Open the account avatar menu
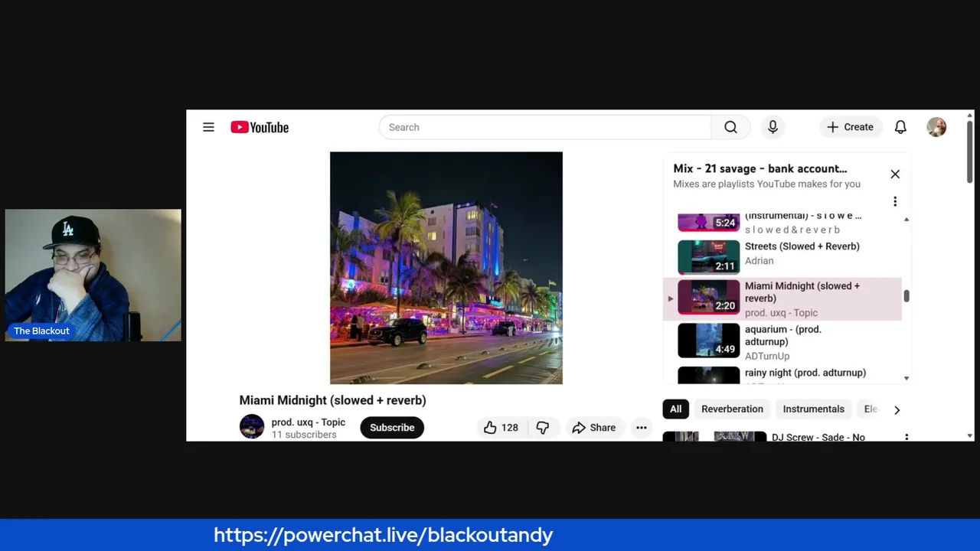The image size is (980, 551). [x=936, y=127]
